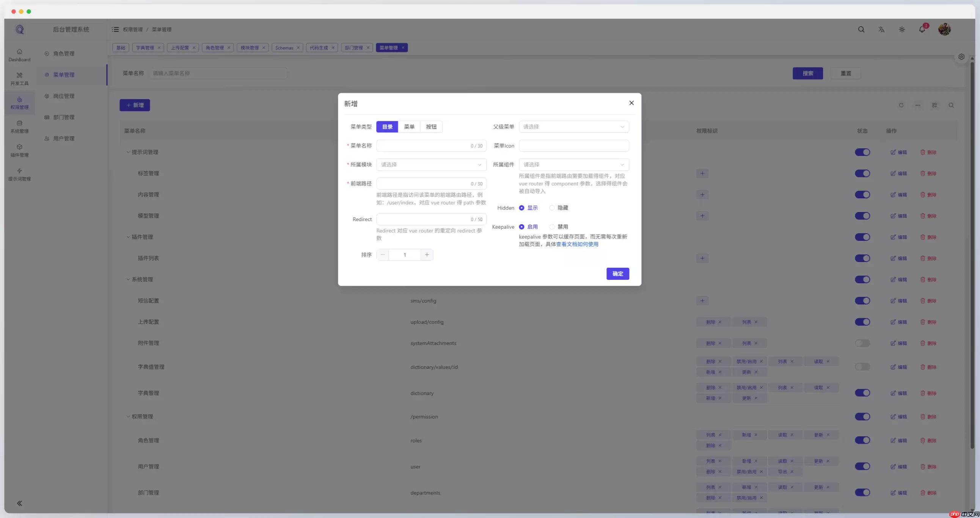This screenshot has height=518, width=980.
Task: Close the 新增 dialog with the X icon
Action: pos(631,103)
